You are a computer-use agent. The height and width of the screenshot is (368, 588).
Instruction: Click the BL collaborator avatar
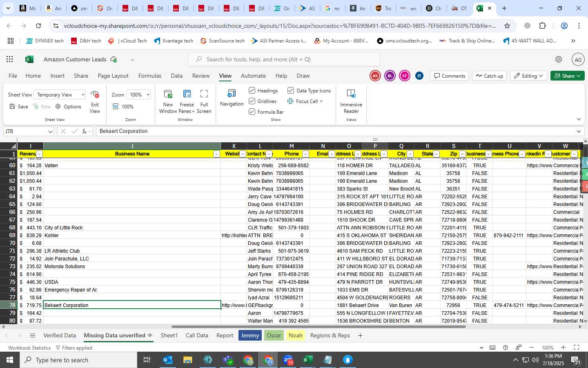pos(390,76)
